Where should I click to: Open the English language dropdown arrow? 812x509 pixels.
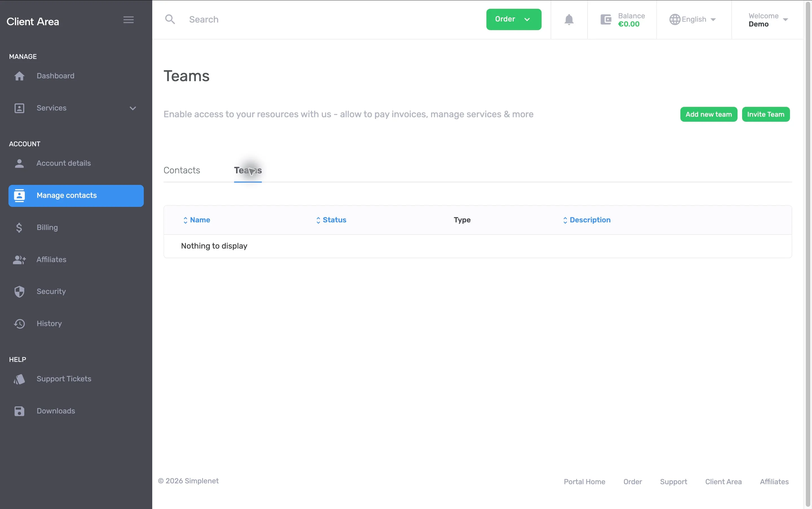click(713, 20)
